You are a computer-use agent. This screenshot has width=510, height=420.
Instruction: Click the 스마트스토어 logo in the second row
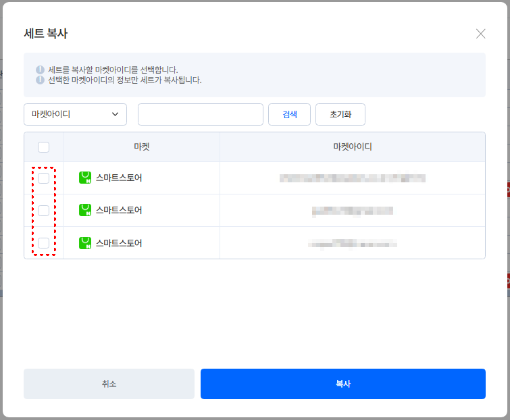[85, 210]
